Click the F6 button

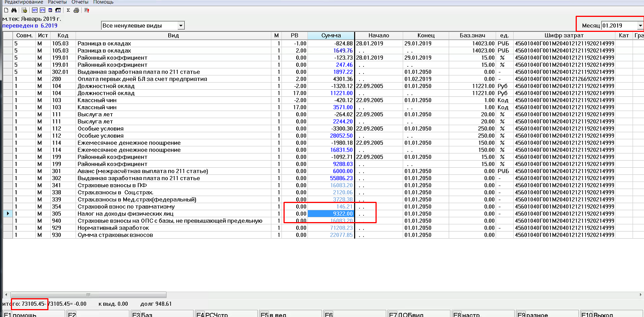(355, 314)
